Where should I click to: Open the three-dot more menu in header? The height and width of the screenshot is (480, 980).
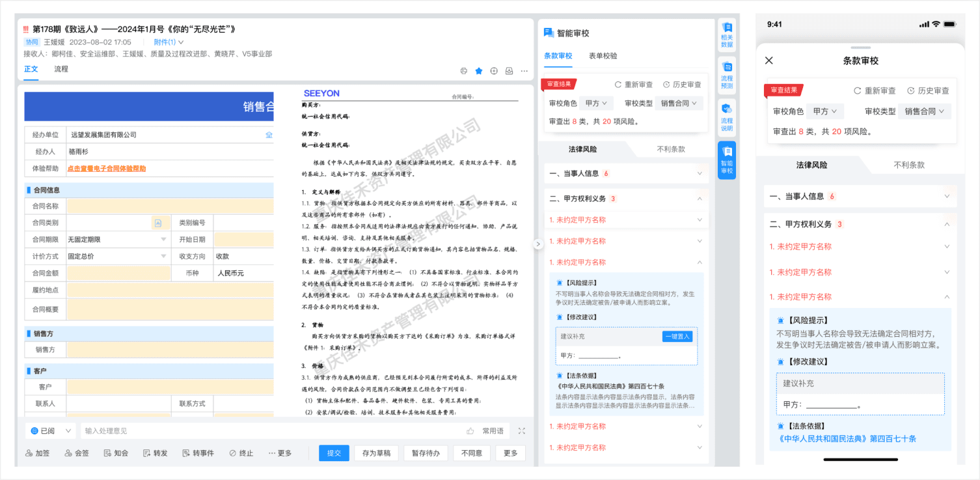[x=524, y=71]
